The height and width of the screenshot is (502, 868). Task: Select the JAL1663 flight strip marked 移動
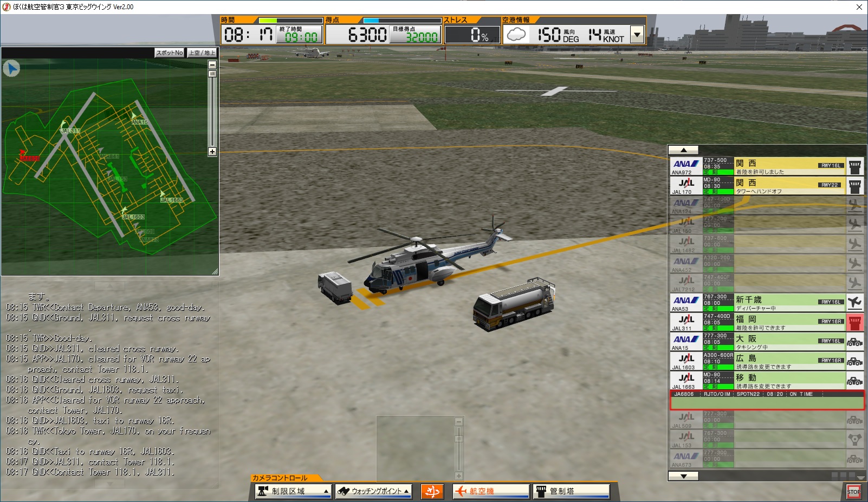(767, 381)
